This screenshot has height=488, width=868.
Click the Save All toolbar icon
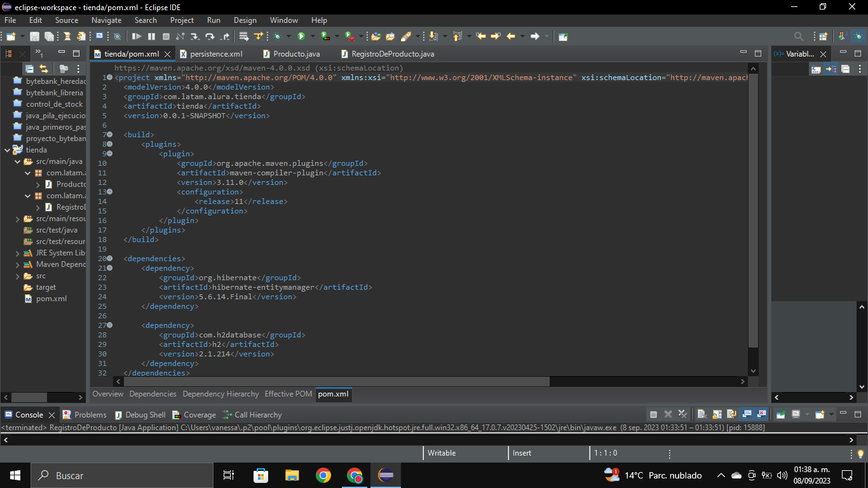coord(49,36)
